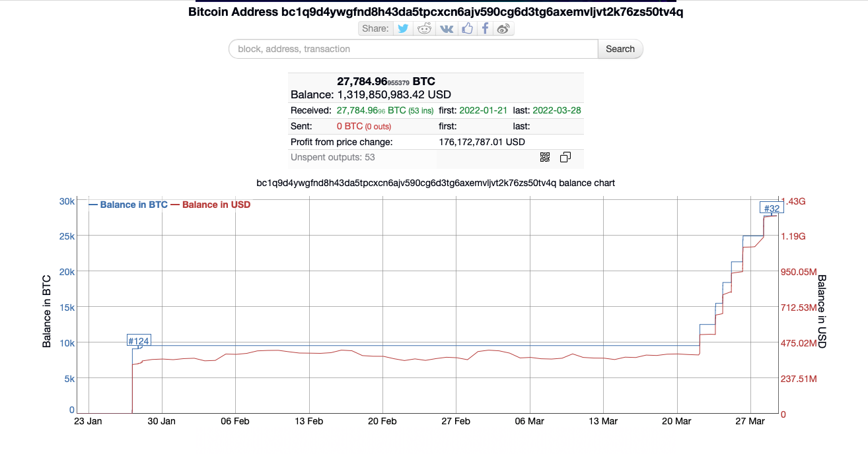Click the 30k BTC axis label
Viewport: 868px width, 454px height.
click(x=67, y=201)
